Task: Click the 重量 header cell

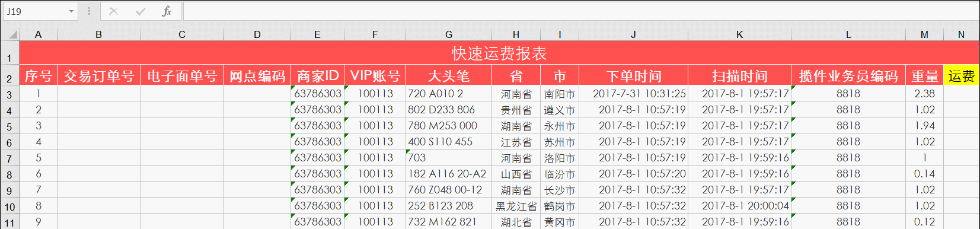Action: 924,75
